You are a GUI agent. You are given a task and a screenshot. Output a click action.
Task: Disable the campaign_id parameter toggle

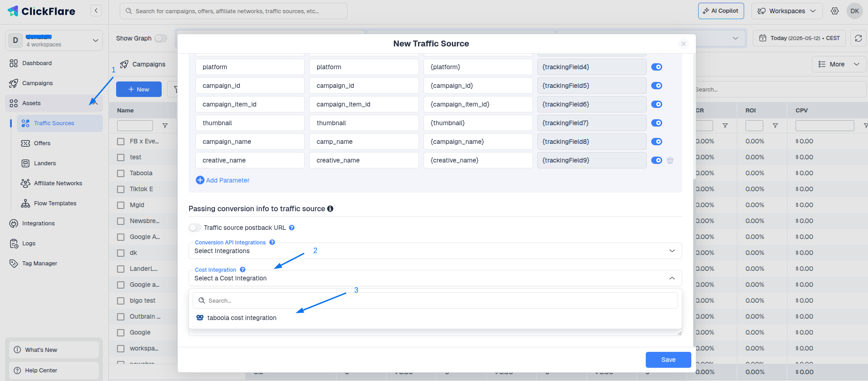pyautogui.click(x=657, y=86)
